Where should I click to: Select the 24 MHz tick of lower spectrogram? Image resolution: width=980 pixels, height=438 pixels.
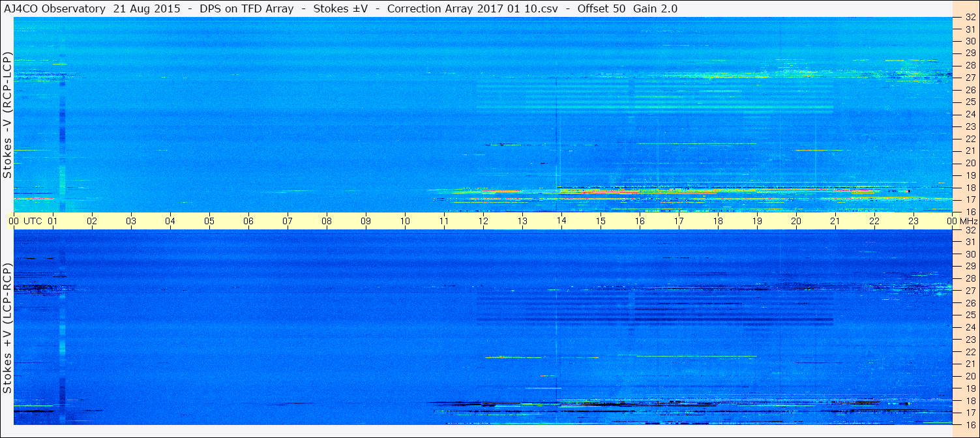[x=970, y=327]
